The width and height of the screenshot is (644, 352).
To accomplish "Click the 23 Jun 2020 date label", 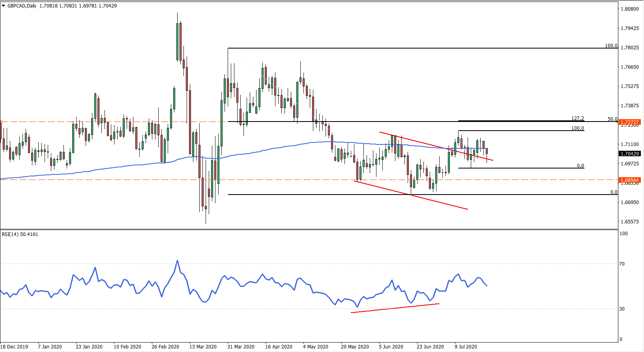I will point(430,347).
